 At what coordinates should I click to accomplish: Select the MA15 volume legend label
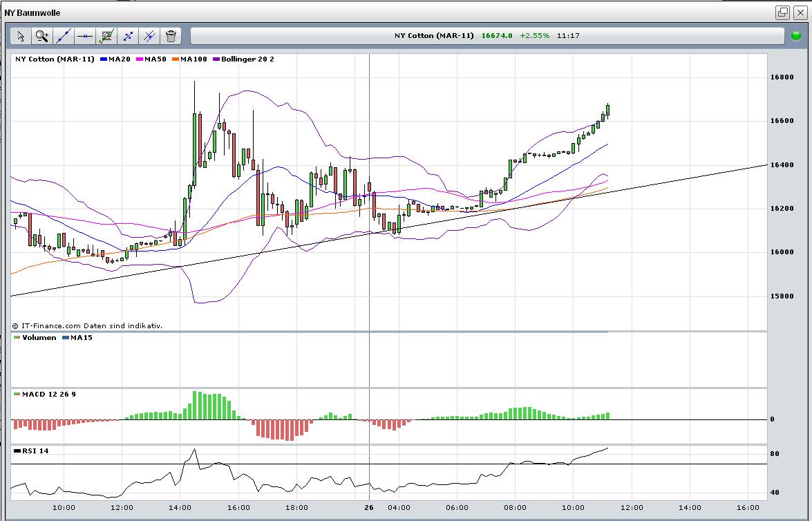click(x=81, y=338)
